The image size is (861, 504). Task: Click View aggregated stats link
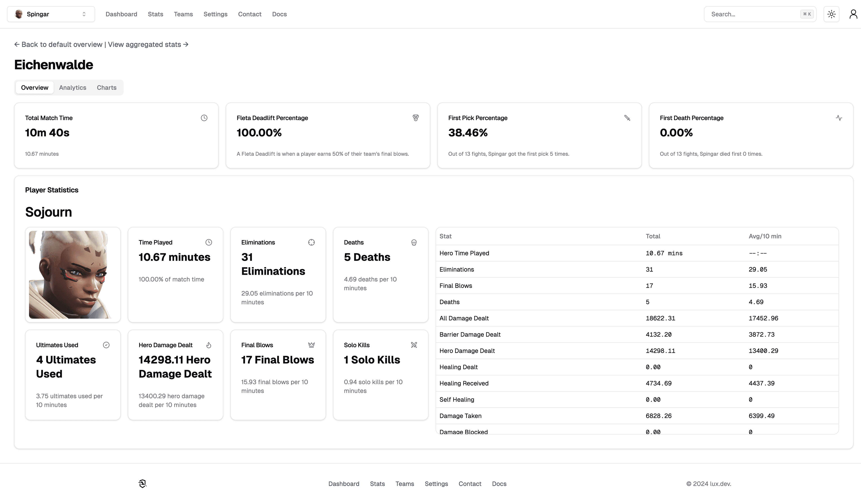coord(148,45)
